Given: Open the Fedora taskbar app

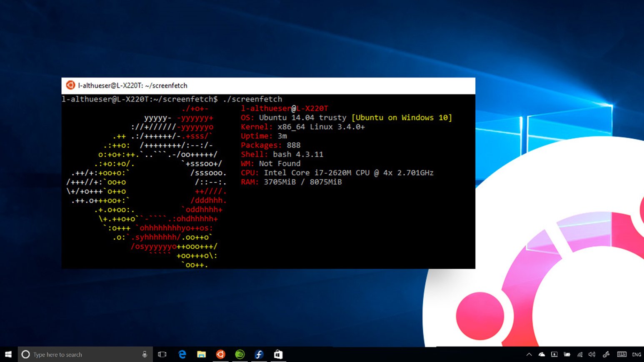Looking at the screenshot, I should pyautogui.click(x=259, y=355).
